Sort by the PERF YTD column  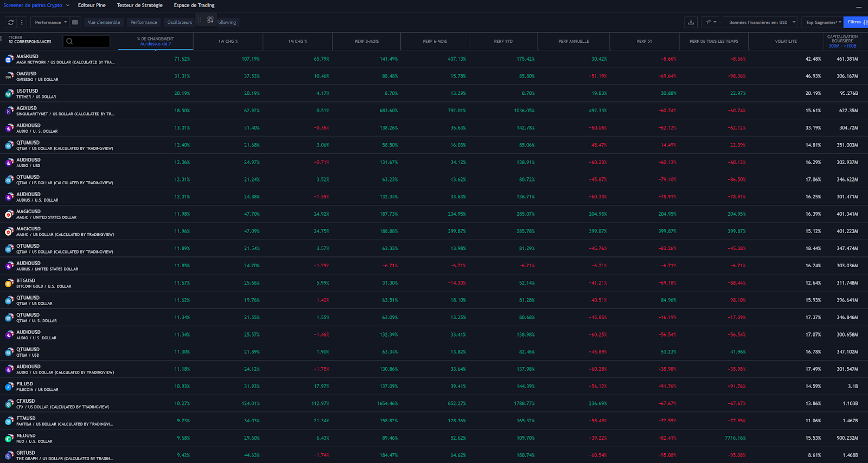pyautogui.click(x=503, y=41)
